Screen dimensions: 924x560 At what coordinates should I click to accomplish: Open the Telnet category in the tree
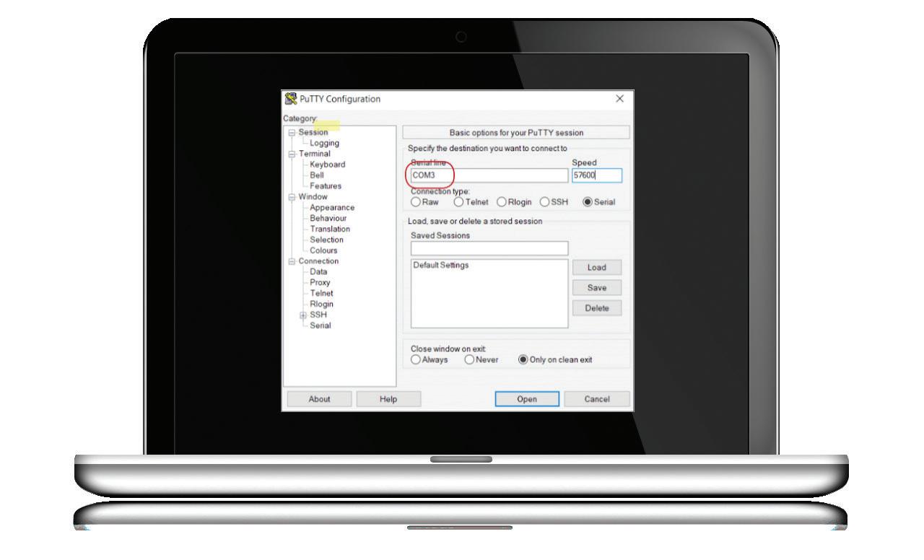click(322, 294)
